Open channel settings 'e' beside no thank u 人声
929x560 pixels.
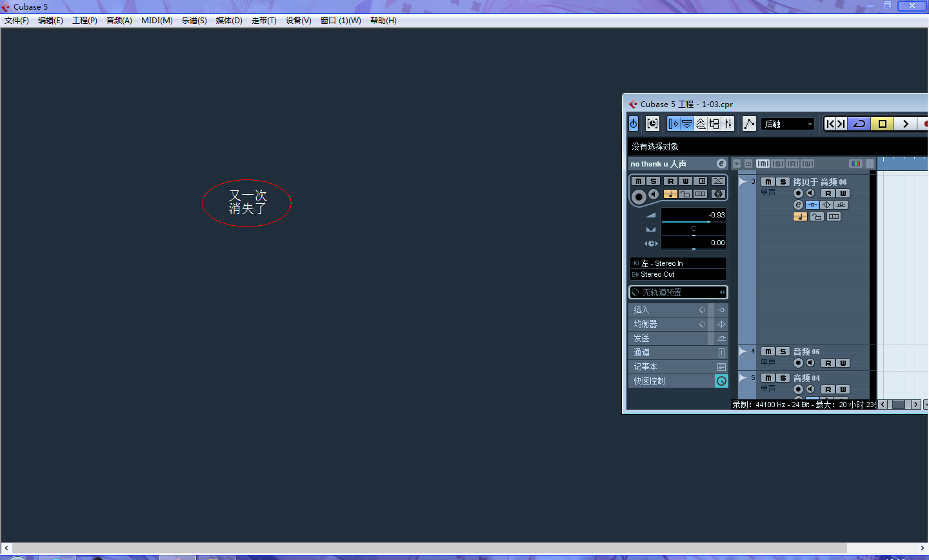721,164
